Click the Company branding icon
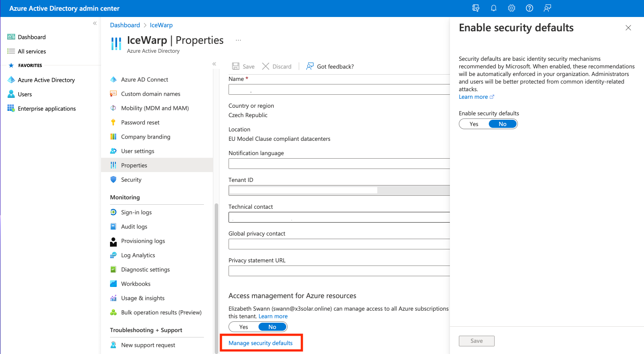 [x=113, y=137]
